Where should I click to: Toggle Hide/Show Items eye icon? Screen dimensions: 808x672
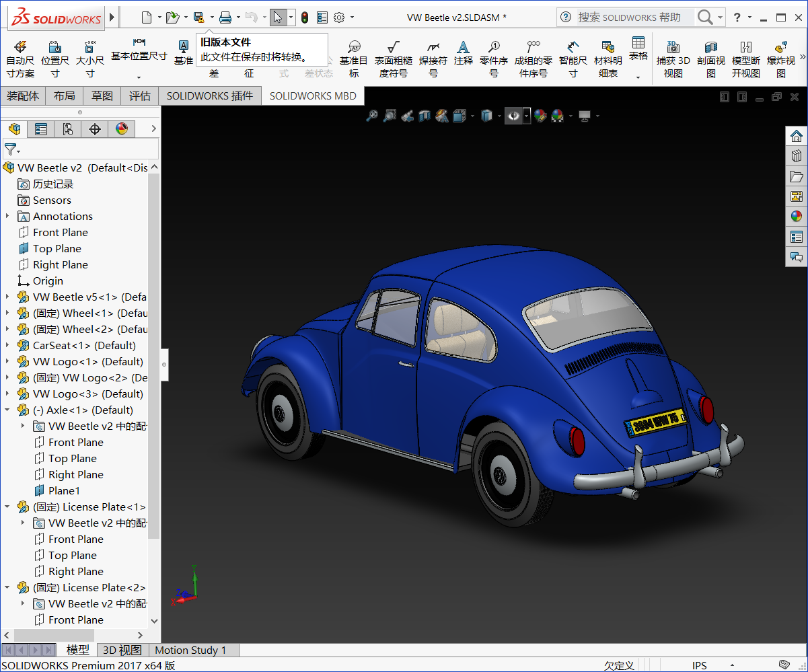point(514,116)
